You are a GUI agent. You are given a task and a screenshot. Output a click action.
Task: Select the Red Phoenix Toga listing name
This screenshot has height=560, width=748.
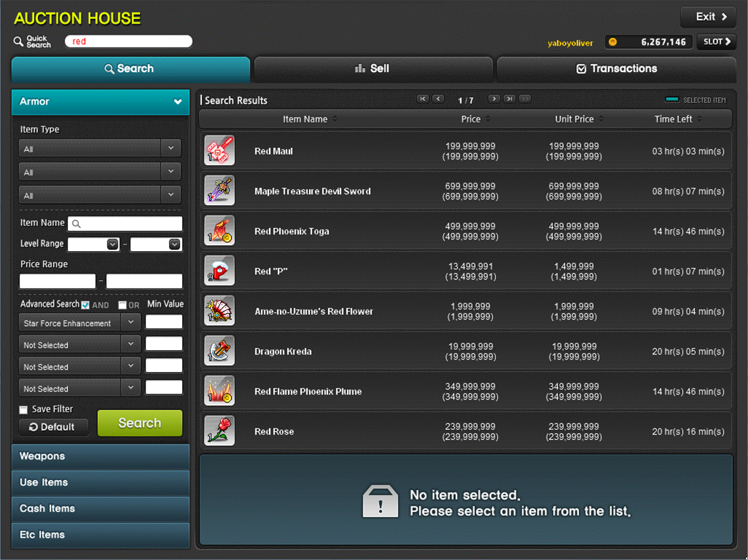tap(291, 231)
